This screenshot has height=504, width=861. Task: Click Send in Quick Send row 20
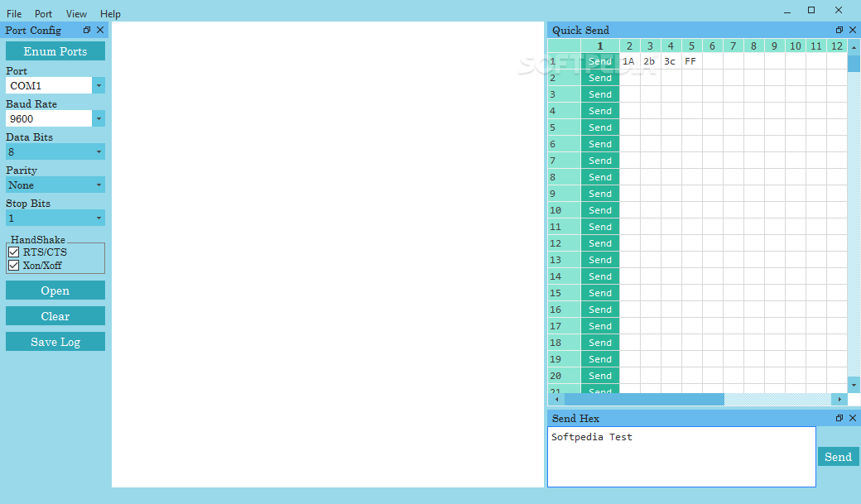(600, 376)
